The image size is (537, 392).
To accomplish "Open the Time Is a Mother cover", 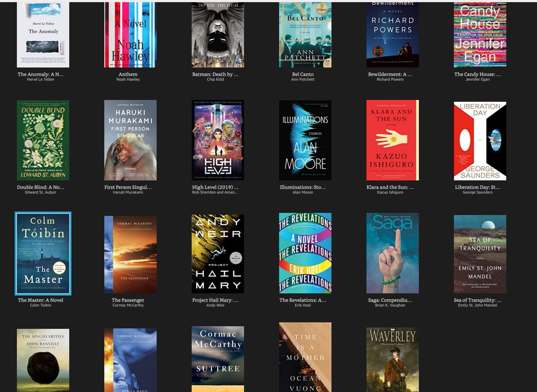I will 305,357.
